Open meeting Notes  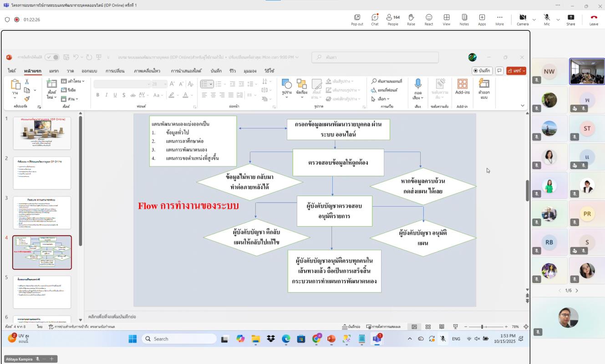[x=464, y=20]
